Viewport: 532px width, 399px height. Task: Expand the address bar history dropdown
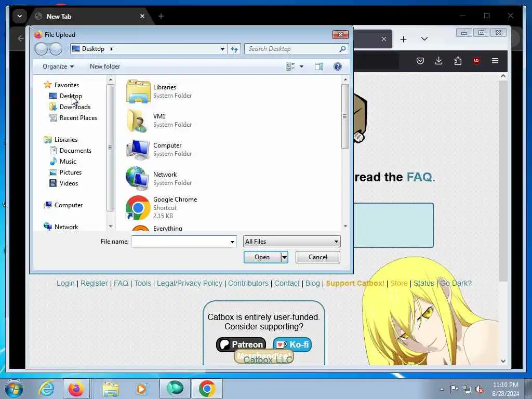tap(222, 49)
